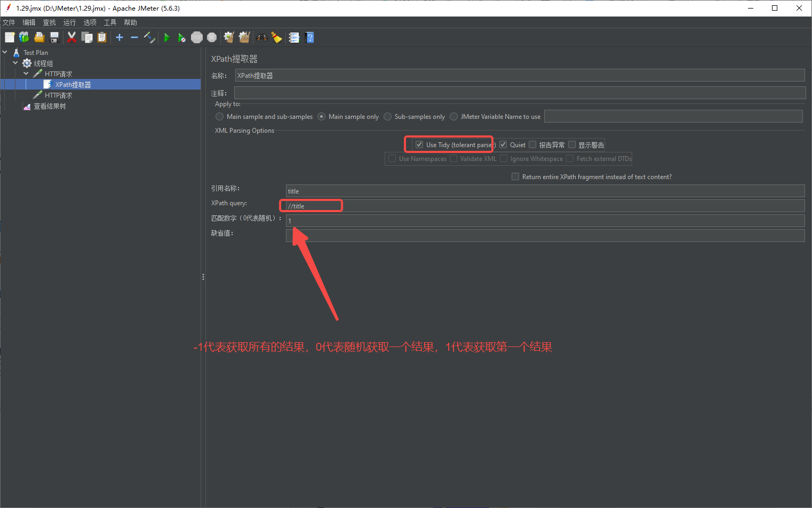Tick Use Namespaces checkbox
This screenshot has width=812, height=508.
[x=392, y=159]
